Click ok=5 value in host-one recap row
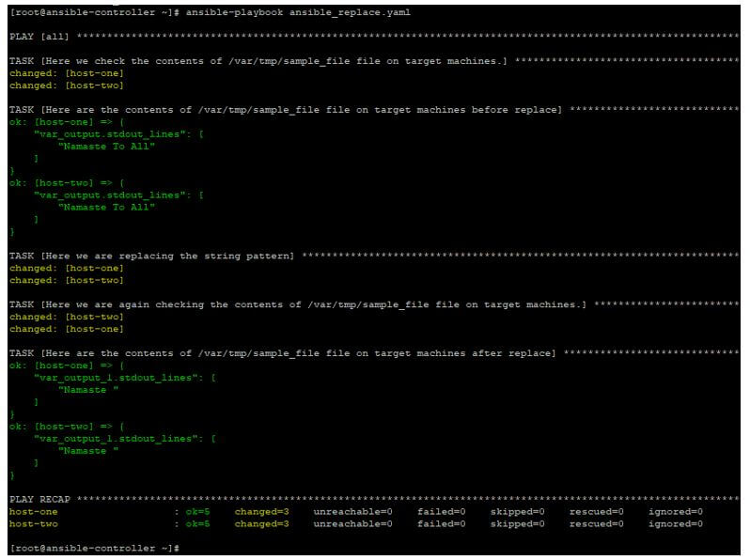 click(x=196, y=511)
